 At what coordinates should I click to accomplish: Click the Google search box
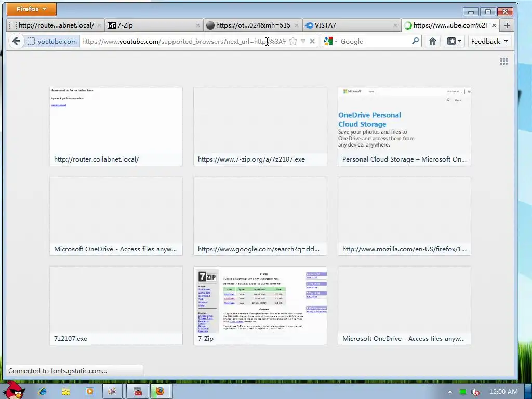point(375,42)
